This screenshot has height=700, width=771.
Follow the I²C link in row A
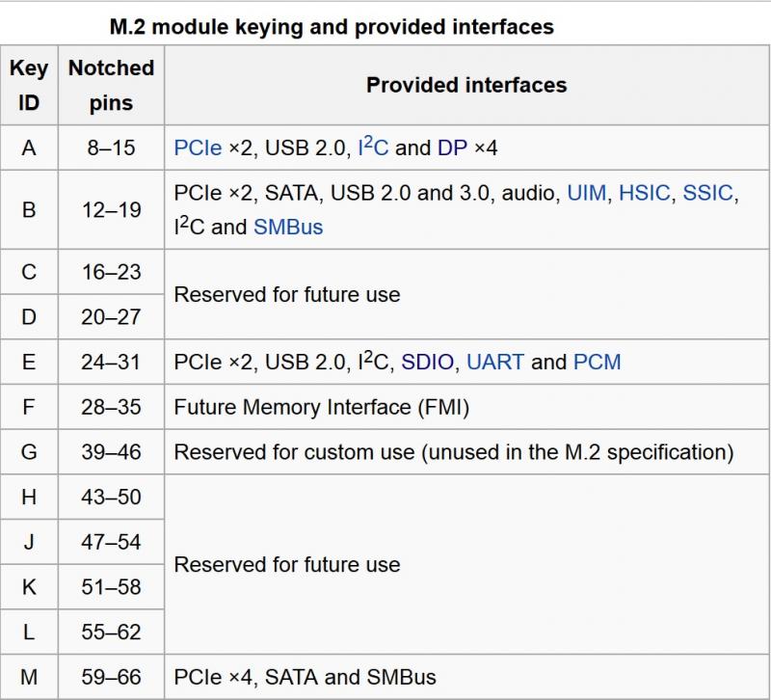pyautogui.click(x=373, y=147)
